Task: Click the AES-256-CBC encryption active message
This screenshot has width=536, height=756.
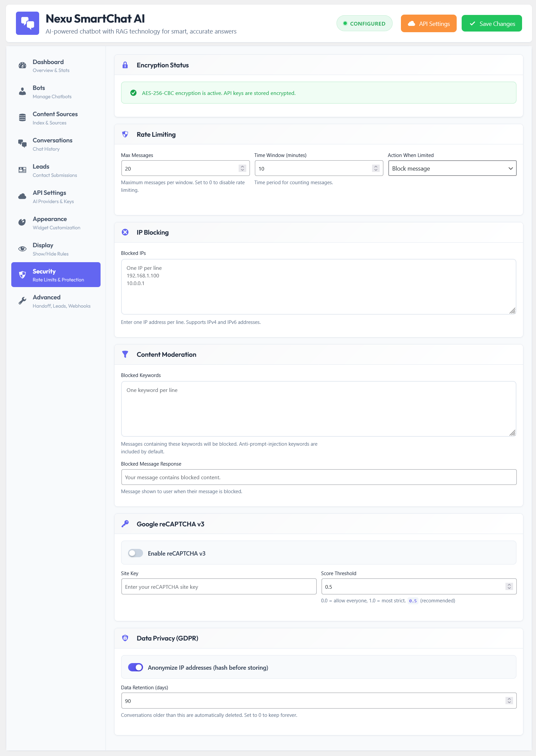Action: pyautogui.click(x=219, y=93)
